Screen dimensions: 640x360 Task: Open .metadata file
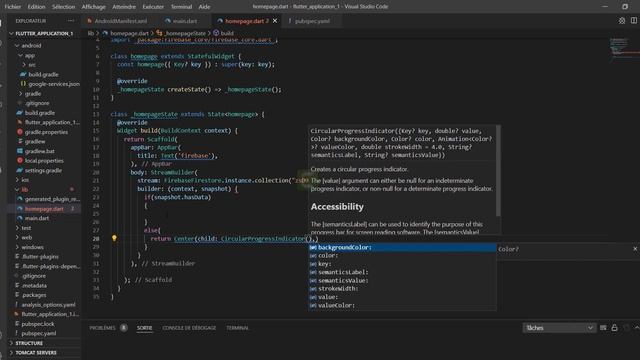tap(34, 285)
